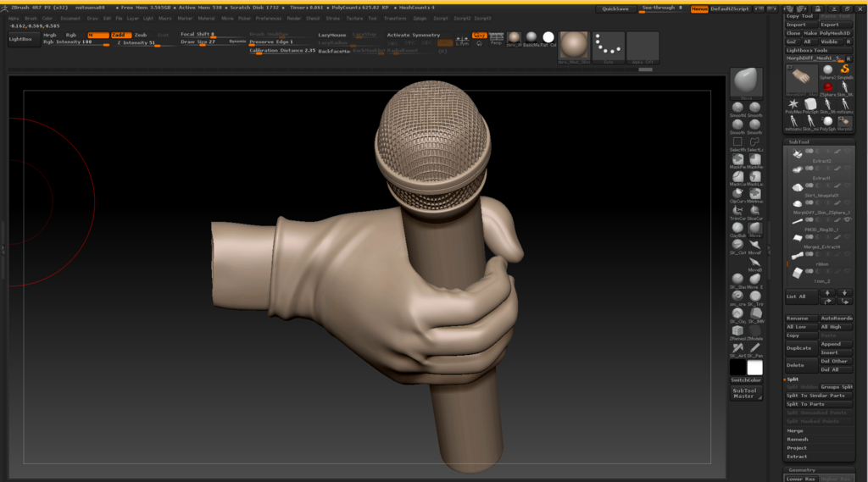This screenshot has width=868, height=482.
Task: Toggle Perspective (Persp) view
Action: (497, 39)
